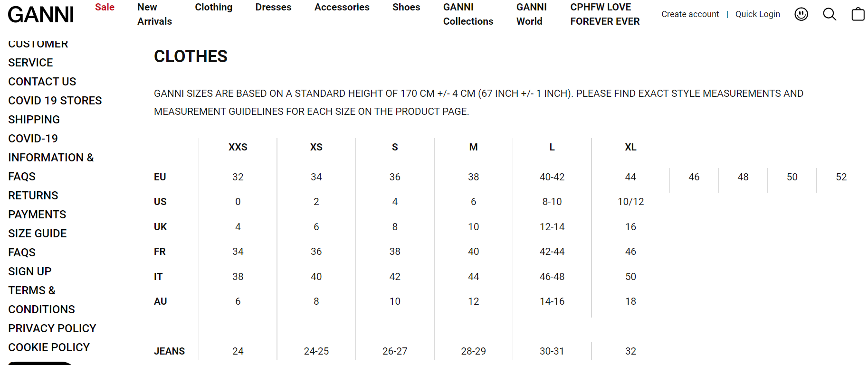Go to New Arrivals
Viewport: 868px width, 365px height.
[x=154, y=14]
